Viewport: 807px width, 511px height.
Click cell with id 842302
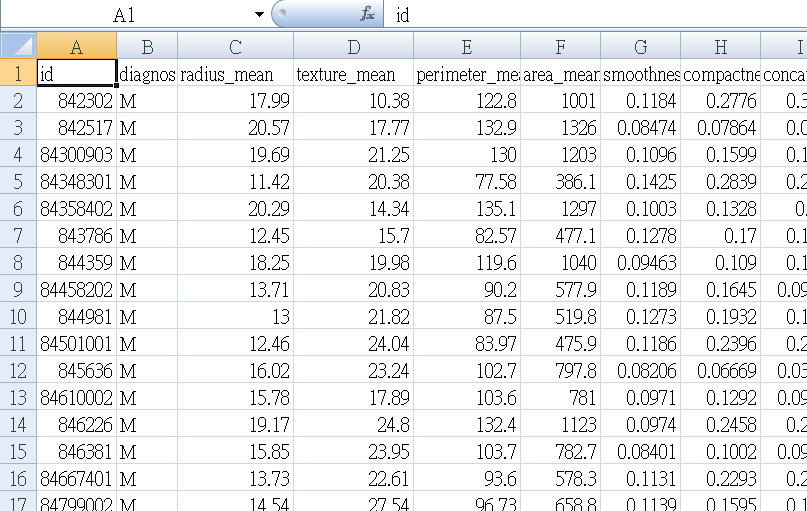pyautogui.click(x=77, y=100)
